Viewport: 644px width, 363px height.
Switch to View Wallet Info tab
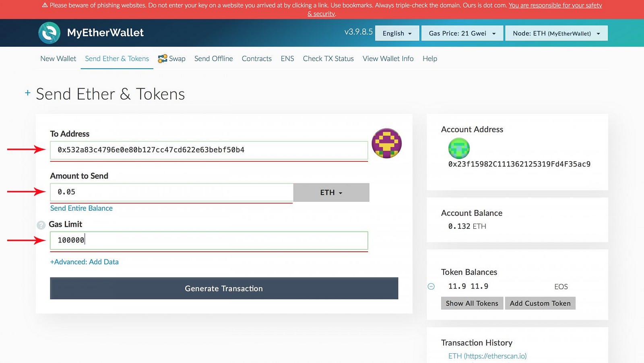[388, 59]
